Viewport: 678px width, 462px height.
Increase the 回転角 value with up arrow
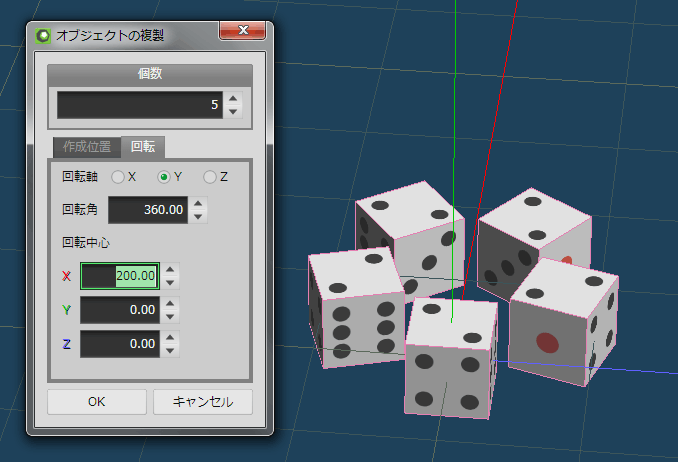(198, 204)
